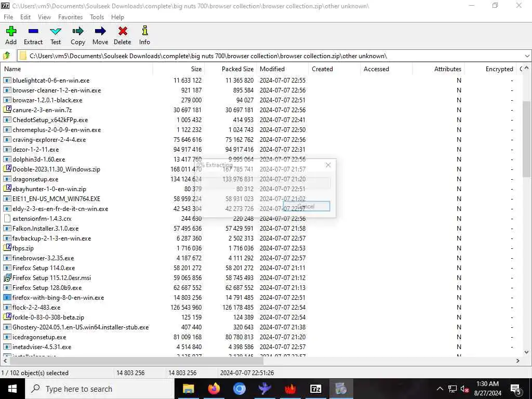
Task: Sort by the Modified column header
Action: click(x=283, y=69)
